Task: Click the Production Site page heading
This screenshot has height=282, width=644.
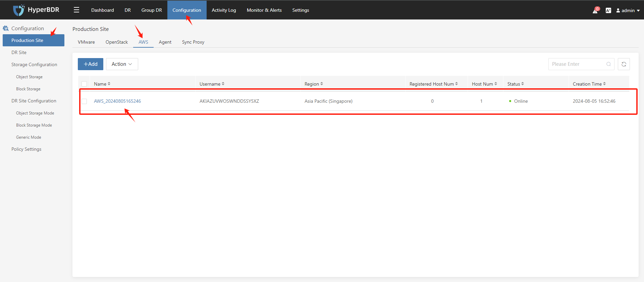Action: pyautogui.click(x=91, y=29)
